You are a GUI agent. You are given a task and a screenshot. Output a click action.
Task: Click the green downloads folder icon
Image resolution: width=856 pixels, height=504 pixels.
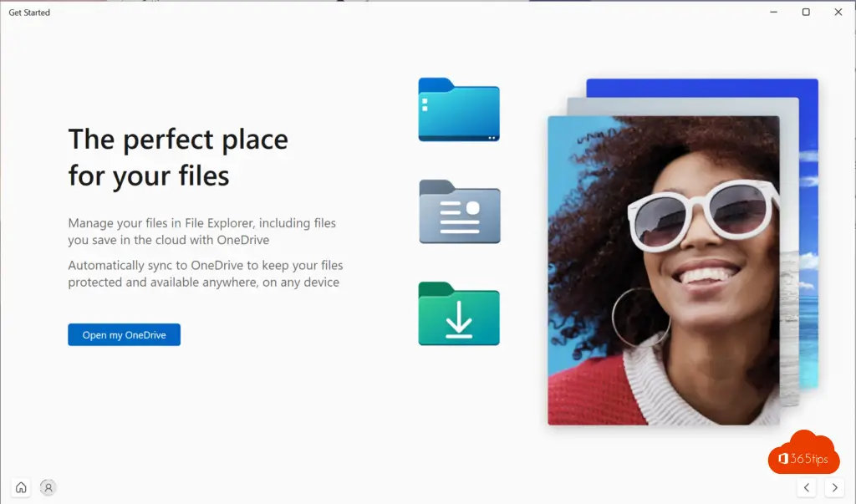pos(459,314)
